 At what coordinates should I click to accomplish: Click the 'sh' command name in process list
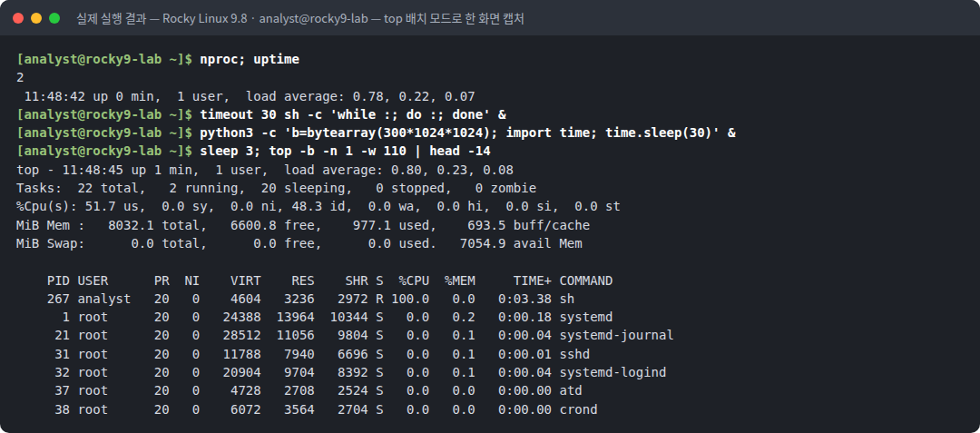pos(567,300)
